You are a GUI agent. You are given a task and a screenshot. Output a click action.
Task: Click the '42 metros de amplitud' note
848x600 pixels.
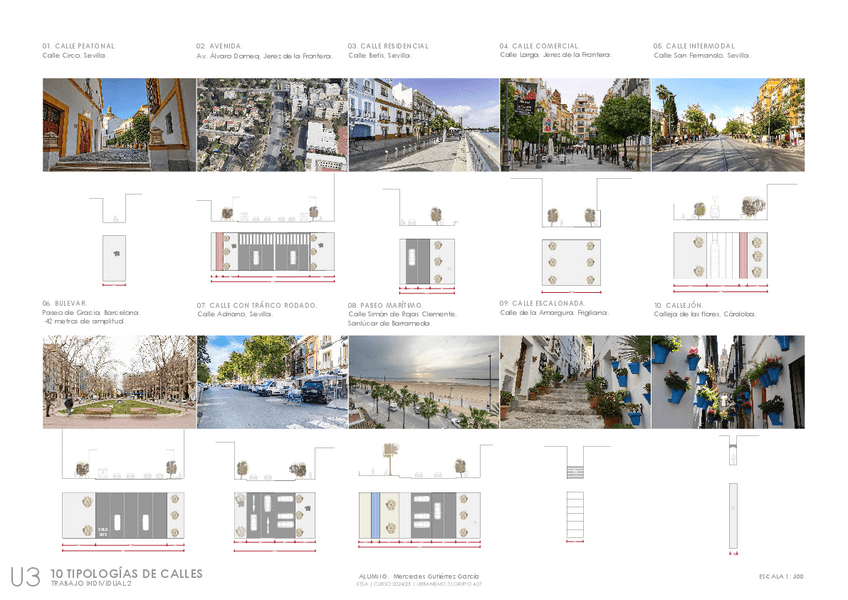pyautogui.click(x=85, y=321)
